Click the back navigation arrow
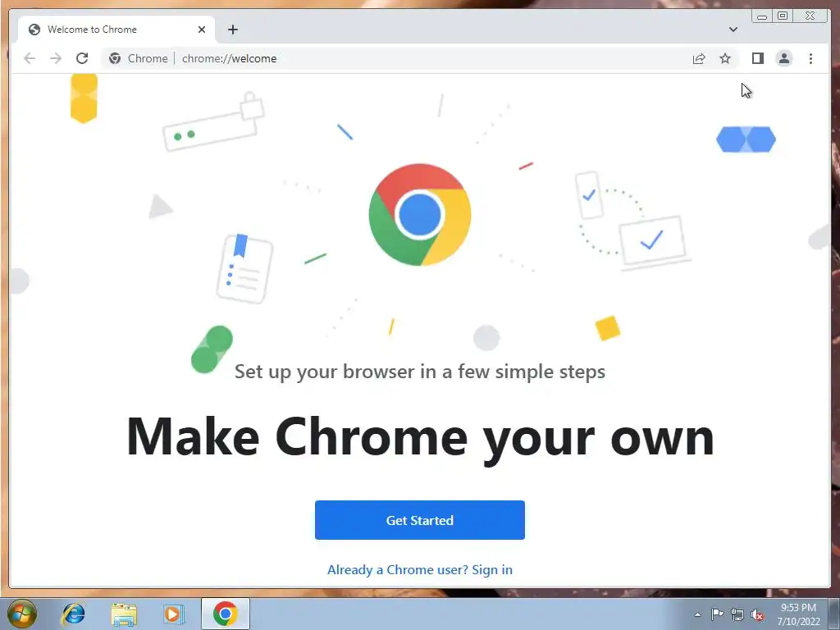Screen dimensions: 840x630 [x=30, y=58]
